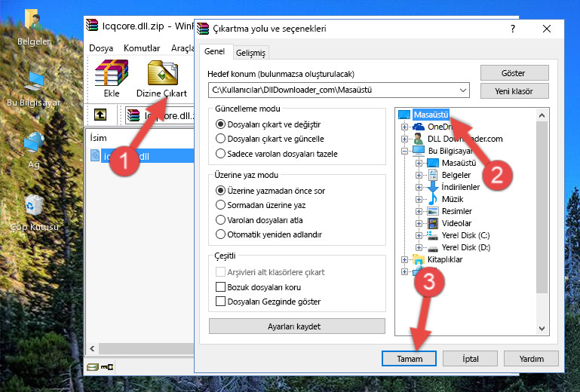Expand the İndirilenler tree node
The image size is (580, 392).
click(419, 187)
